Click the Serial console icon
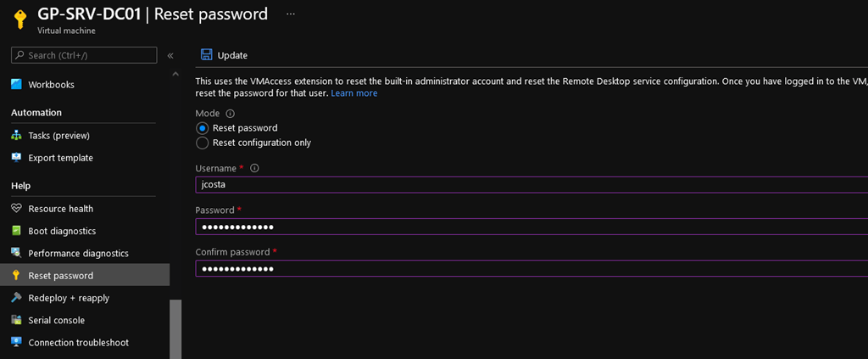 click(x=16, y=320)
